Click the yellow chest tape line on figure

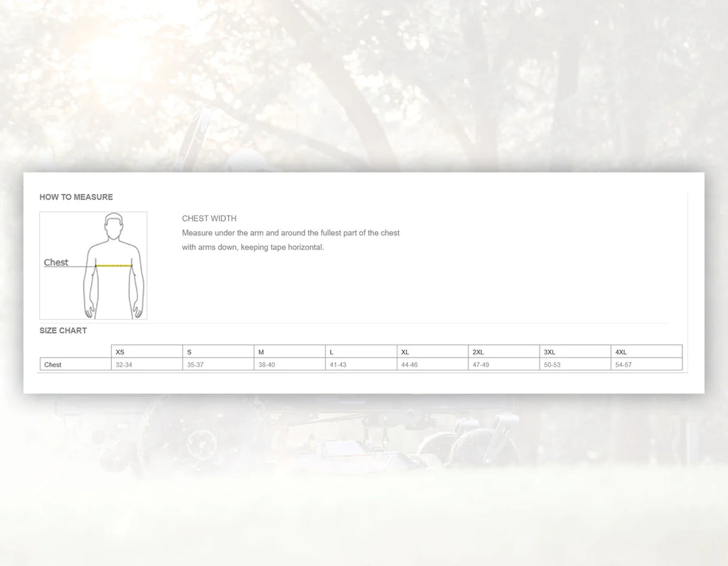click(x=114, y=265)
